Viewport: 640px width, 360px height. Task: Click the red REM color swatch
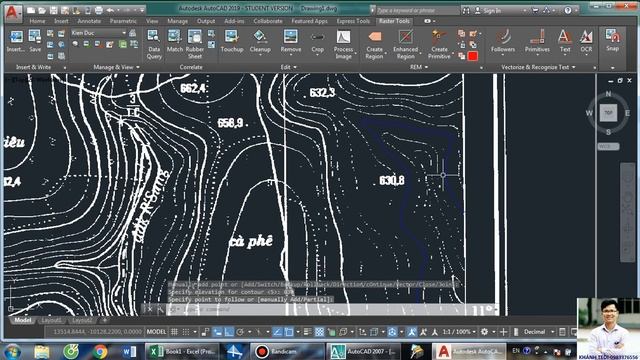click(x=473, y=56)
